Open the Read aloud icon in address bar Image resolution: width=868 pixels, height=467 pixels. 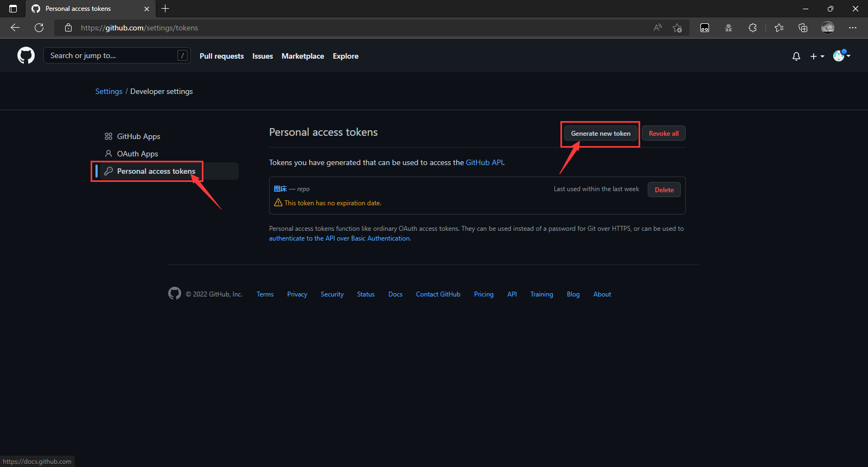tap(658, 28)
